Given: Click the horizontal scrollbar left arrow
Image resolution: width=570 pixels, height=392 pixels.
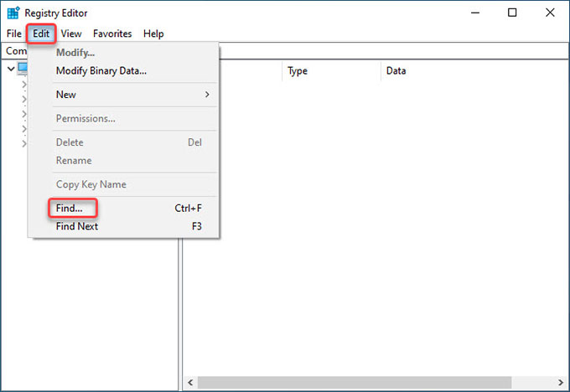Looking at the screenshot, I should pyautogui.click(x=190, y=382).
